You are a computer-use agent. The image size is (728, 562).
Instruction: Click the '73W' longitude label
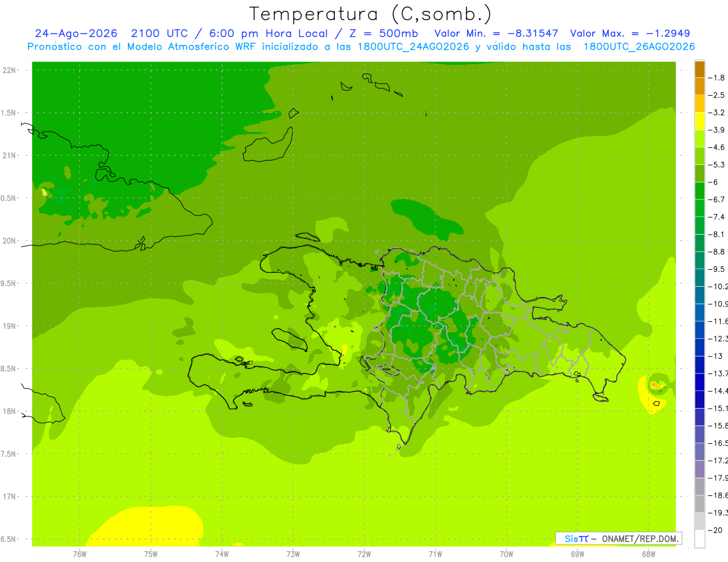click(293, 554)
